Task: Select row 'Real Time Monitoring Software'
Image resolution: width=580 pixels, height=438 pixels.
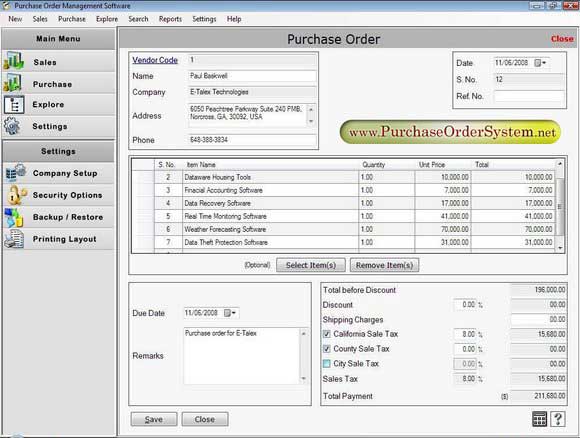Action: click(343, 216)
